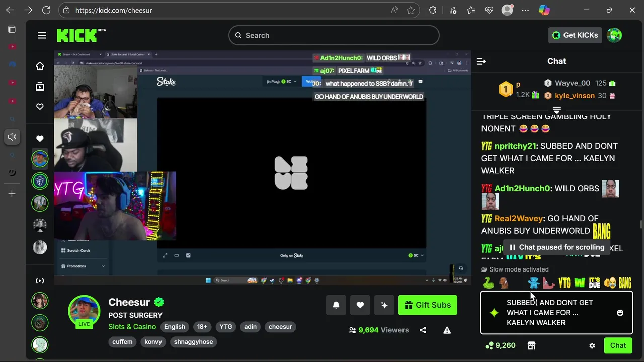Report stream via warning triangle icon
This screenshot has height=362, width=644.
[447, 330]
